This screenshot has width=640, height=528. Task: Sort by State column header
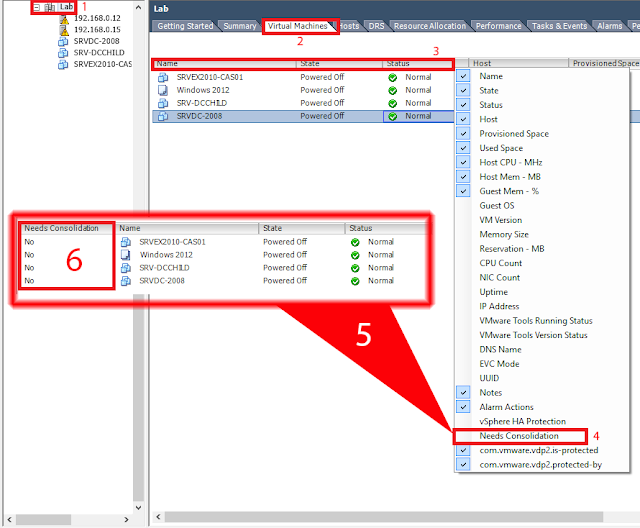[339, 63]
